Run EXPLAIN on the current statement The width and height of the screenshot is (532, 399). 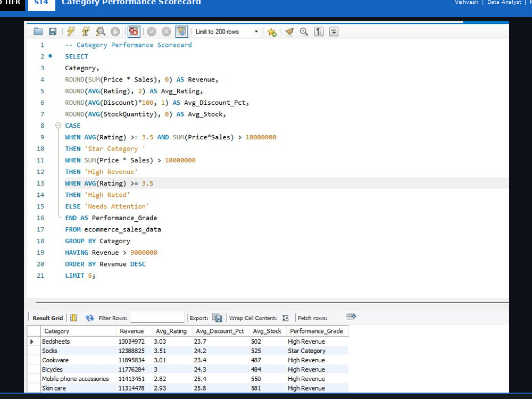click(x=101, y=31)
